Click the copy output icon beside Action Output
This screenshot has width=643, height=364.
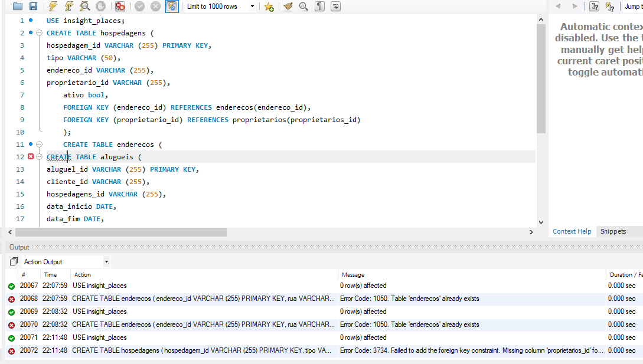(x=14, y=261)
